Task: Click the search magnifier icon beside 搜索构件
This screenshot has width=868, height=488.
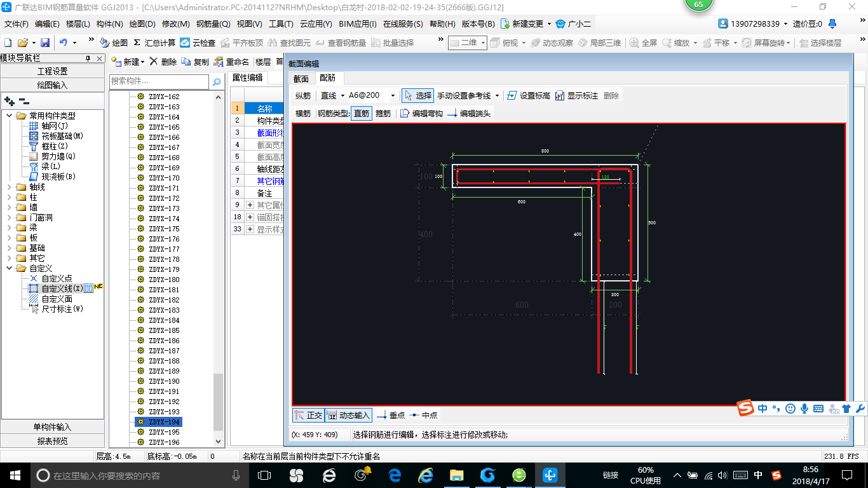Action: 217,81
